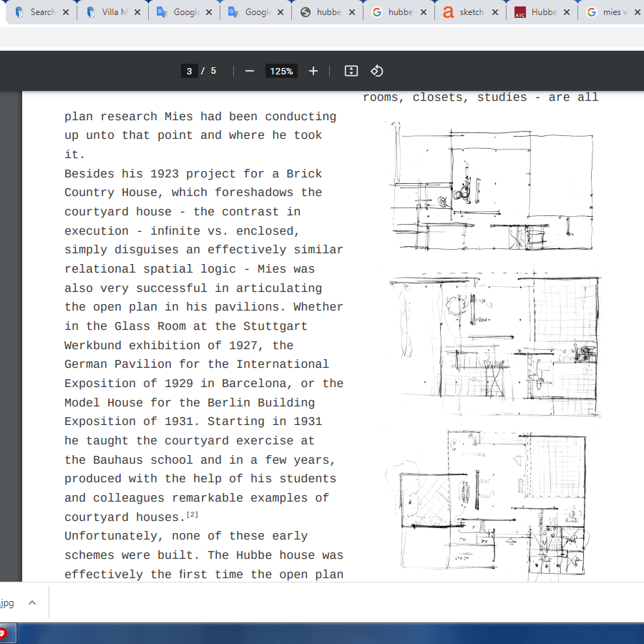Screen dimensions: 644x644
Task: Switch to the Hubbe AIC tab
Action: click(542, 12)
